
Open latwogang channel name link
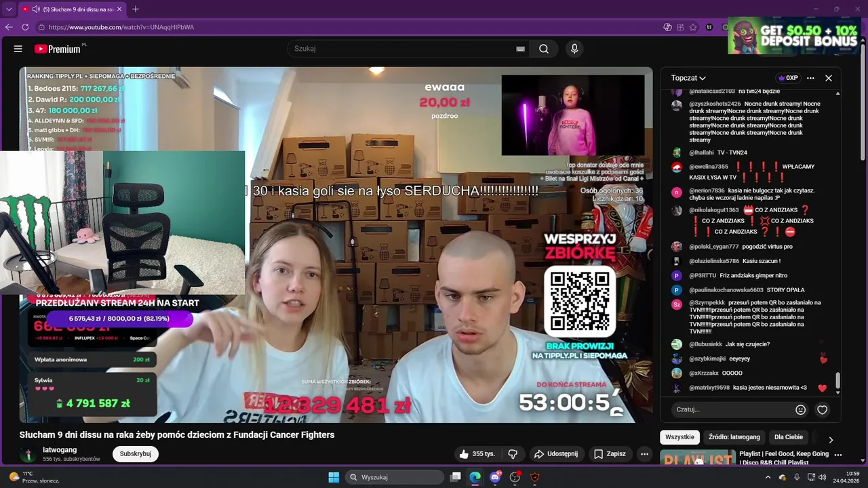[60, 450]
